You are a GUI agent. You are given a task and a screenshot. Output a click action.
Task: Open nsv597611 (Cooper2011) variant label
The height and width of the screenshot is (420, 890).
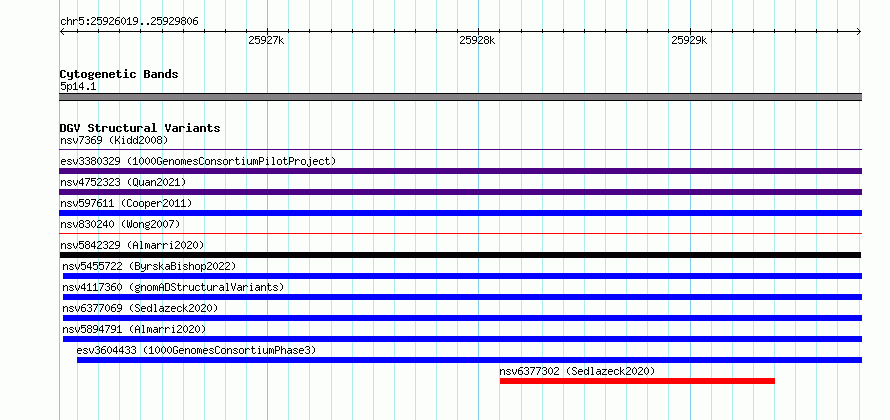tap(126, 203)
